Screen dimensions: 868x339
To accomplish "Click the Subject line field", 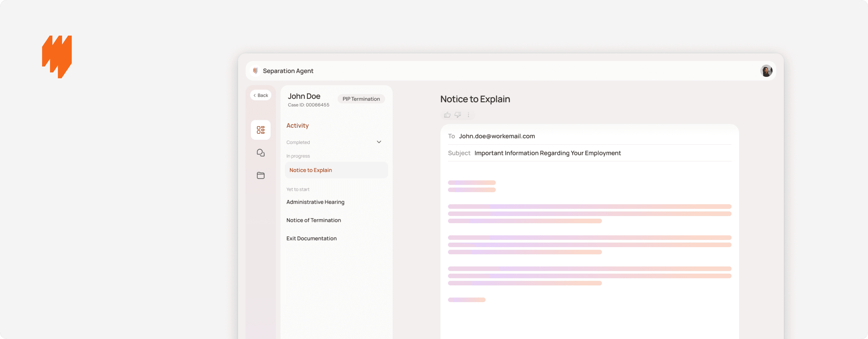I will tap(547, 153).
